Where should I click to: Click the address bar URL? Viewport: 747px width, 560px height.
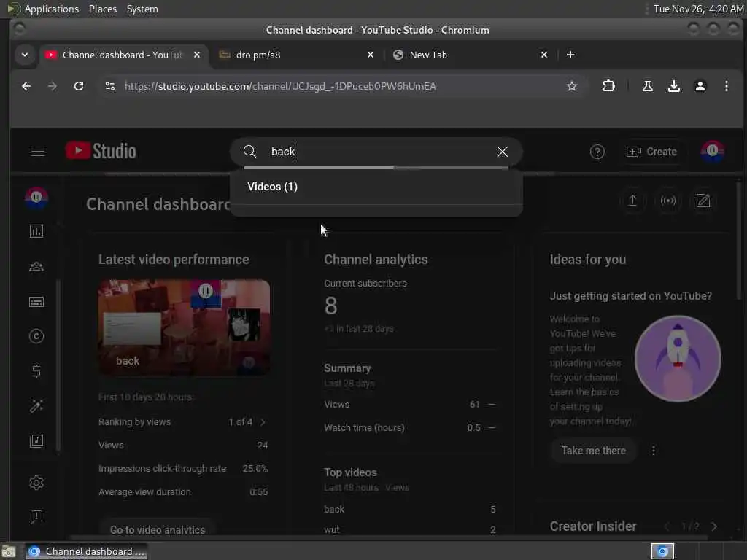[x=280, y=86]
